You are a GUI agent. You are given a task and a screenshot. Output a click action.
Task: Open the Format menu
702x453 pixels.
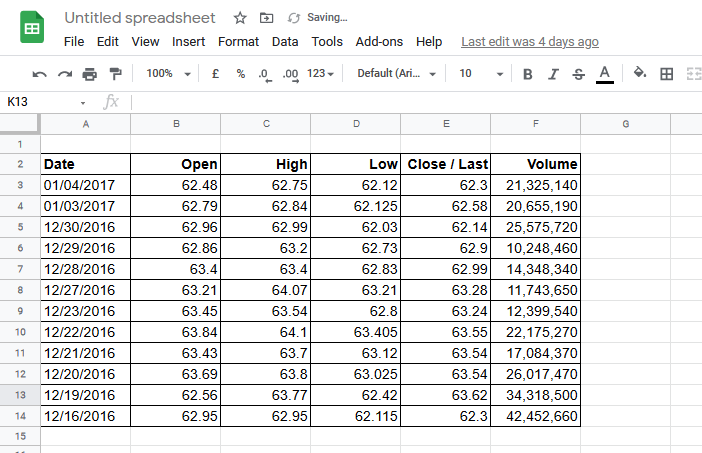[238, 42]
